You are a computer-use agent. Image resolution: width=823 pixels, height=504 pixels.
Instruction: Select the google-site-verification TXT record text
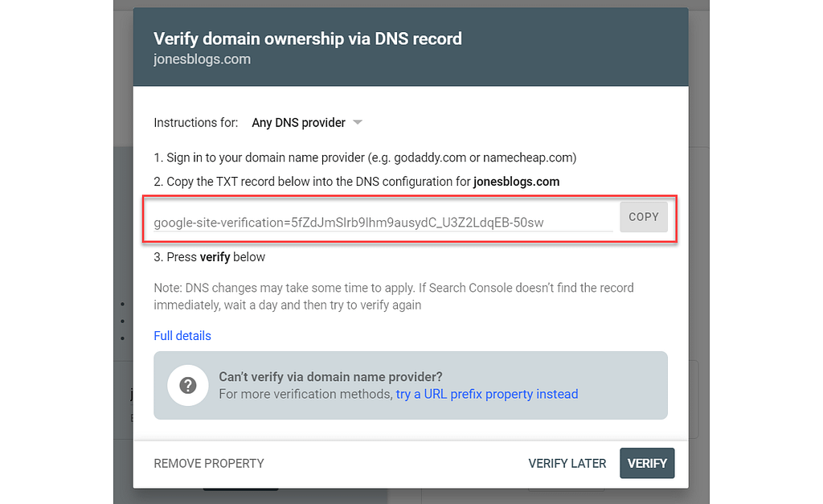pos(349,223)
